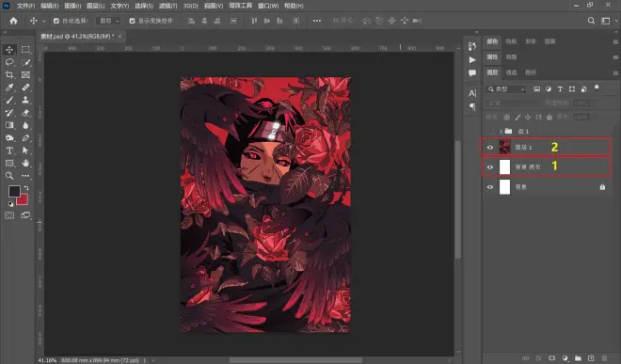Viewport: 621px width, 364px height.
Task: Select the Horizontal Type tool
Action: pyautogui.click(x=9, y=150)
